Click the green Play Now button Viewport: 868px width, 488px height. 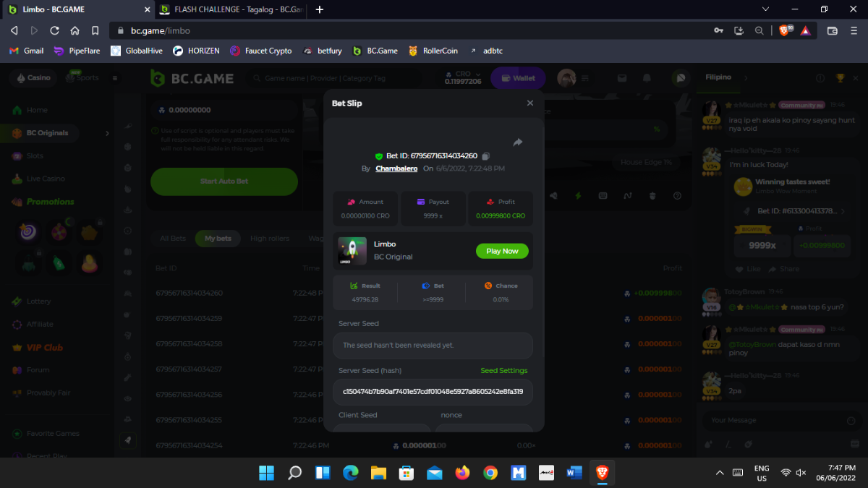pos(502,251)
